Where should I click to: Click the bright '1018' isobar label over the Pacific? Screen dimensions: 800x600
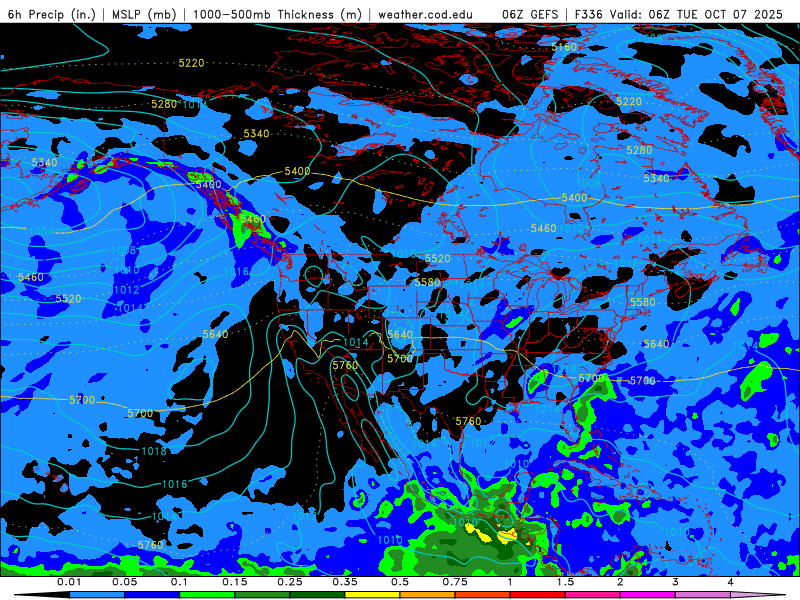154,451
